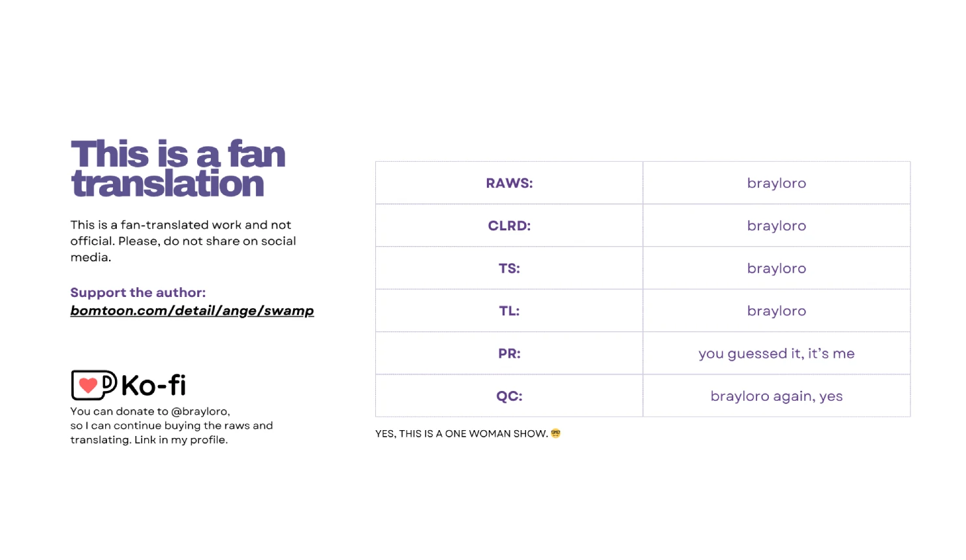Select the CLRD: label cell

tap(509, 226)
